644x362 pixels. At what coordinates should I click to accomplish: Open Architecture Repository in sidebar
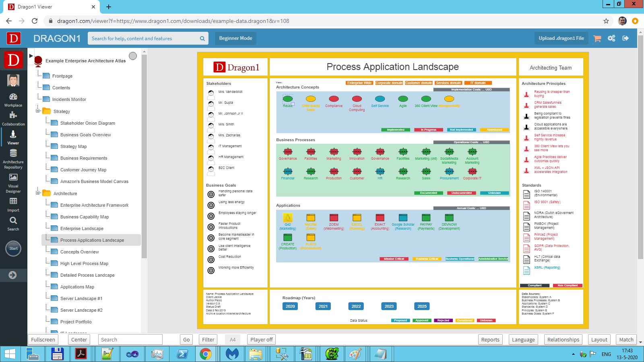pos(13,159)
